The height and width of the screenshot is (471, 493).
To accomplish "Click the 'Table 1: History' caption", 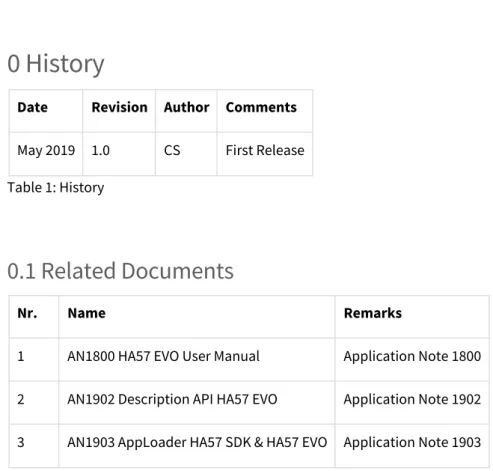I will click(56, 188).
